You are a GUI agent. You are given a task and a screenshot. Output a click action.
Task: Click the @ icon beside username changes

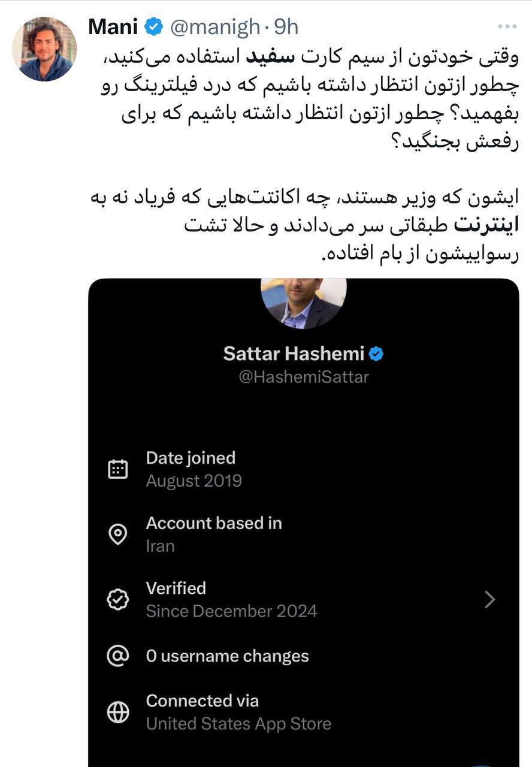click(x=119, y=656)
